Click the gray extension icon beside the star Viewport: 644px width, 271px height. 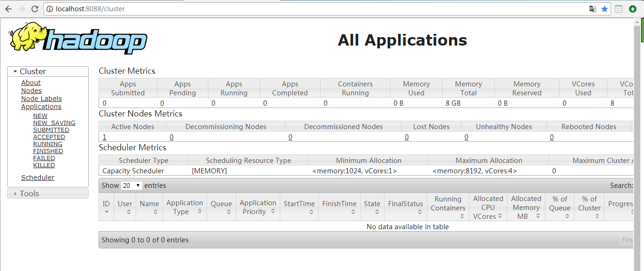[619, 9]
